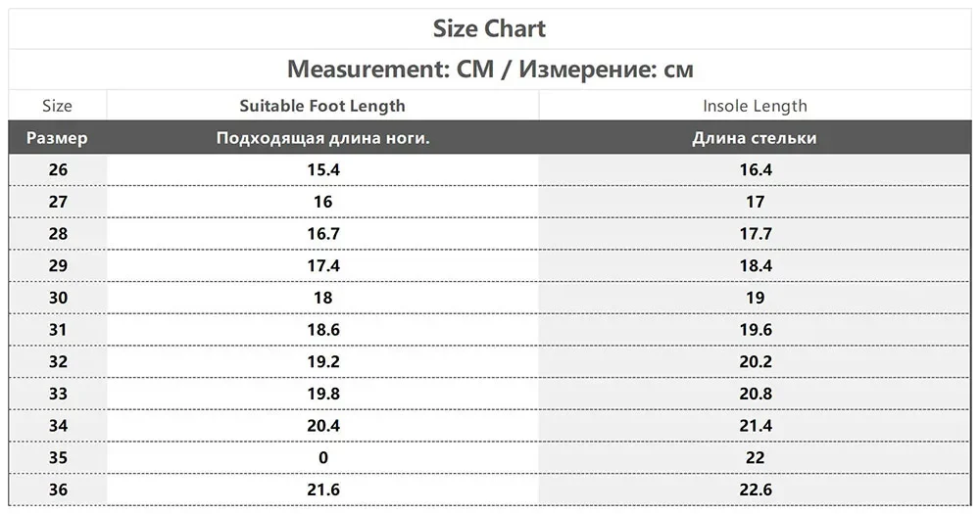Select size 26 row label
Image resolution: width=980 pixels, height=514 pixels.
point(58,170)
